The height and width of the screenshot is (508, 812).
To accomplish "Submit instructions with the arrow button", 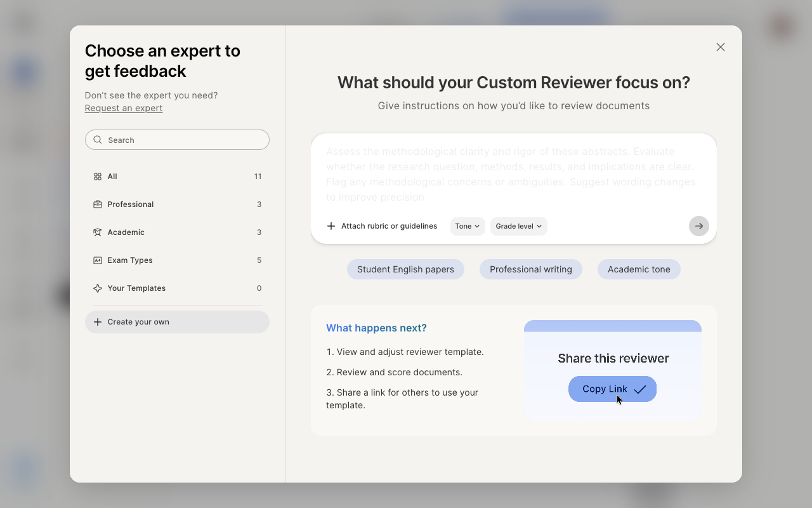I will (x=699, y=226).
